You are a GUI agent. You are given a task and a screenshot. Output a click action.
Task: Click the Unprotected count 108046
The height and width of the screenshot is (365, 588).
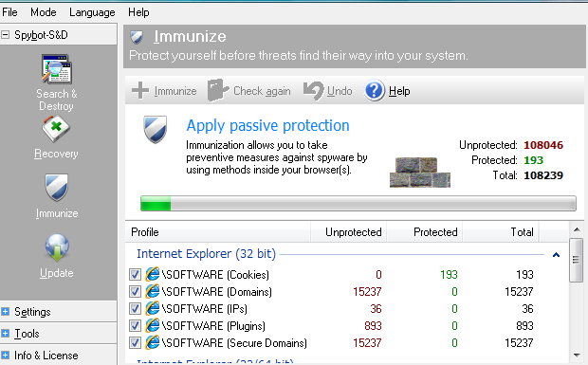click(x=543, y=145)
